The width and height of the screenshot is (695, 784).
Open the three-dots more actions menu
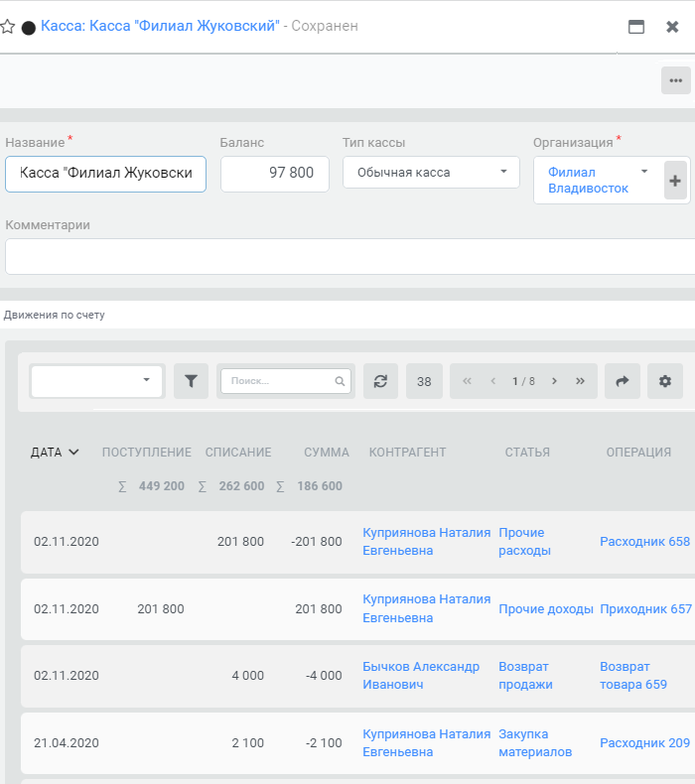tap(675, 80)
